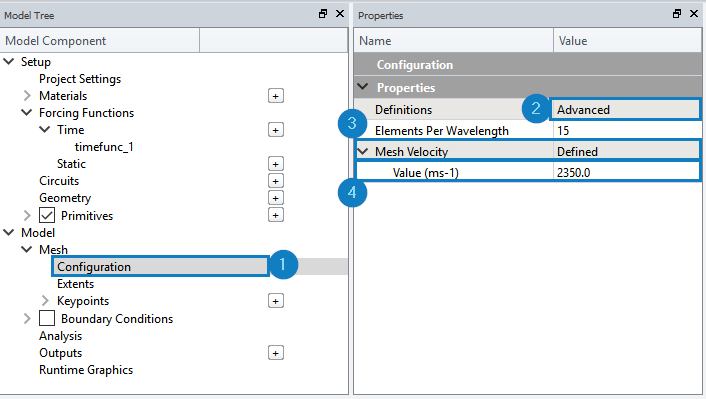Select the Materials tree item
This screenshot has height=399, width=706.
pyautogui.click(x=63, y=96)
